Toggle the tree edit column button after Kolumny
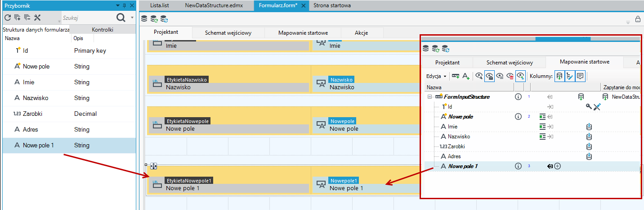644x210 pixels. click(x=570, y=76)
